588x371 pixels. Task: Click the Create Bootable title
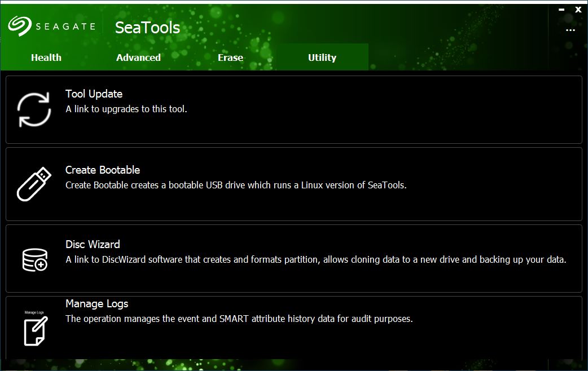pos(102,170)
